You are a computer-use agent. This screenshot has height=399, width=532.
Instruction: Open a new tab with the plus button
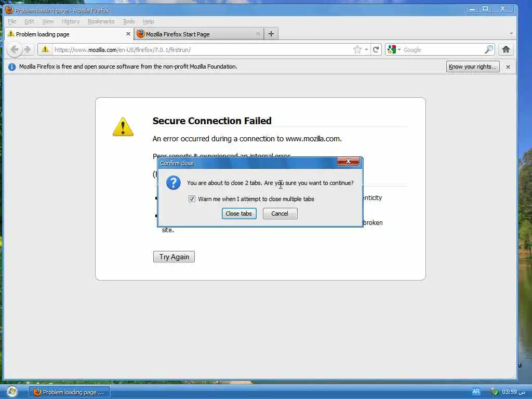click(x=271, y=34)
